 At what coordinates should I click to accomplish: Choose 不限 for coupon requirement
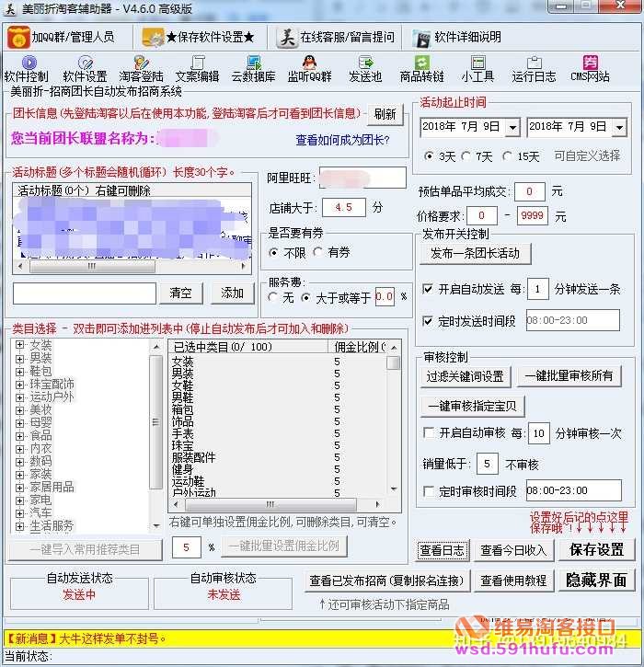tap(274, 253)
